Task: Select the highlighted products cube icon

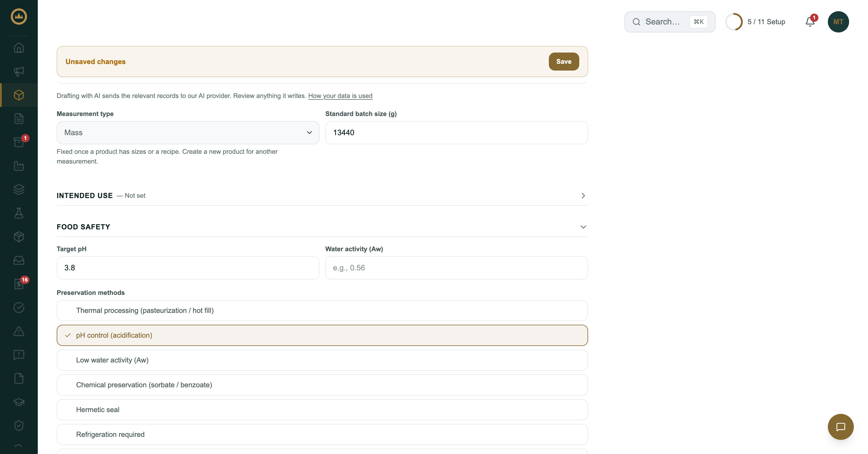Action: coord(19,95)
